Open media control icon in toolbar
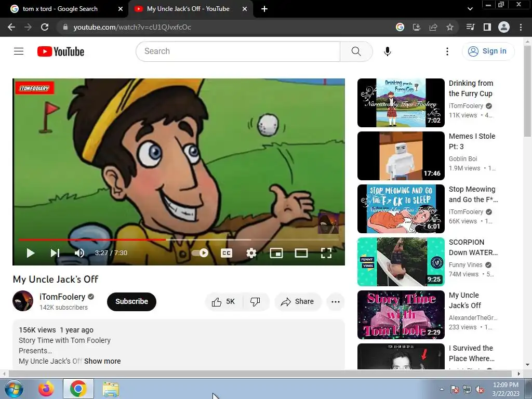 pyautogui.click(x=471, y=27)
